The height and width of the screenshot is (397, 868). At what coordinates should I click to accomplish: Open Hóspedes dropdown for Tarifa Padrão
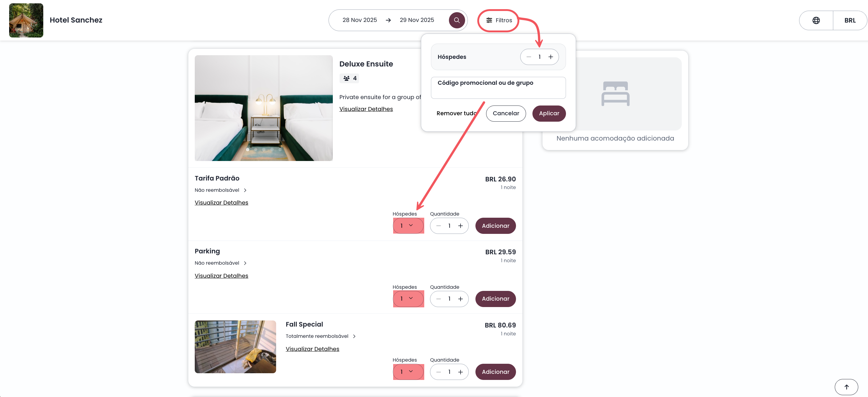coord(408,226)
